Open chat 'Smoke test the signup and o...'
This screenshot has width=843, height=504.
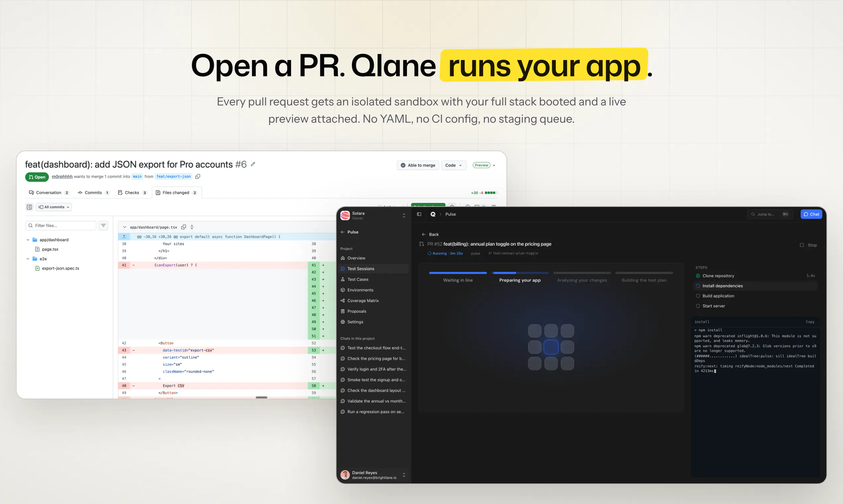point(374,380)
